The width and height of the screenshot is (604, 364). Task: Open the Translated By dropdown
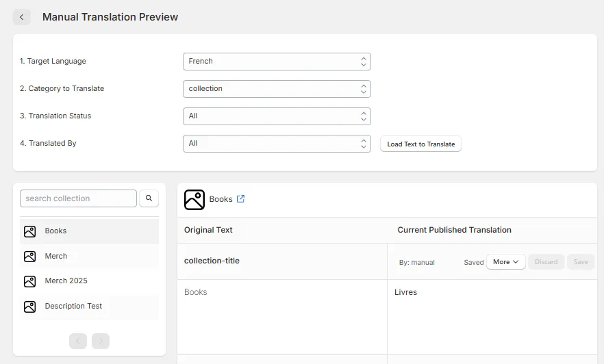[x=277, y=144]
